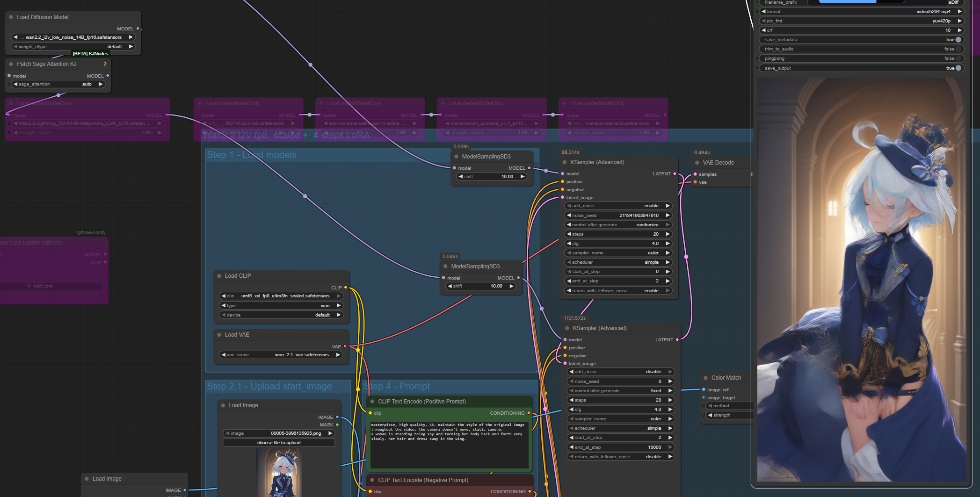980x497 pixels.
Task: Open the pix_fmt dropdown showing yuv420p
Action: (x=861, y=21)
